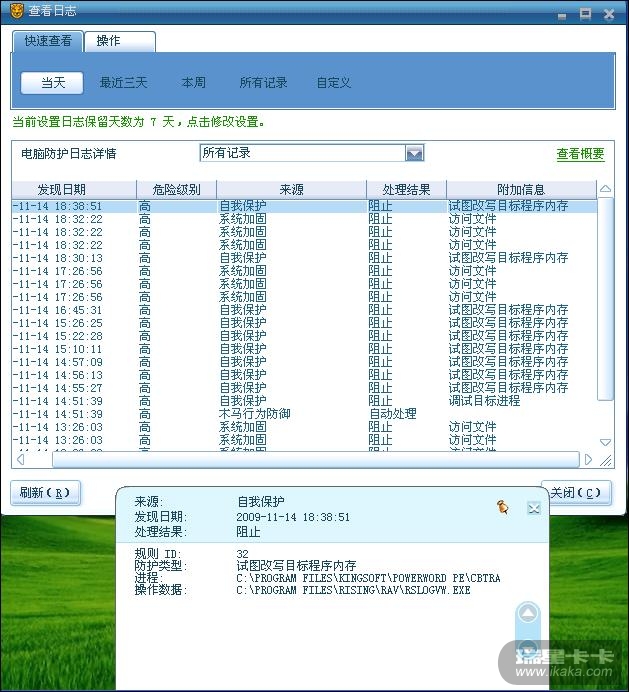
Task: Pin the detail popup with pushpin icon
Action: pos(502,507)
